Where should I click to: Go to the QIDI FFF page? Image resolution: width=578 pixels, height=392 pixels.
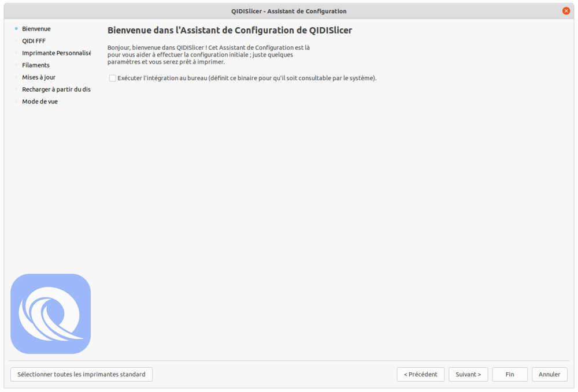coord(34,41)
